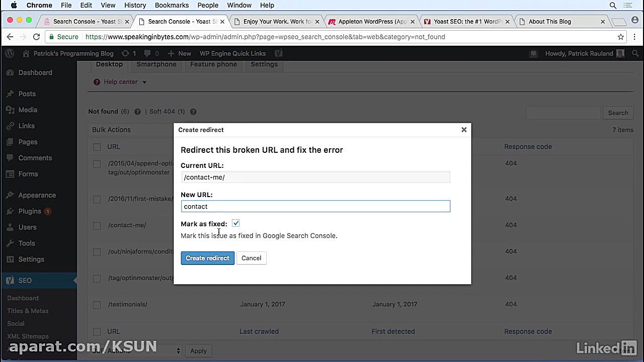The height and width of the screenshot is (362, 644).
Task: Open Comments from the sidebar
Action: (35, 158)
